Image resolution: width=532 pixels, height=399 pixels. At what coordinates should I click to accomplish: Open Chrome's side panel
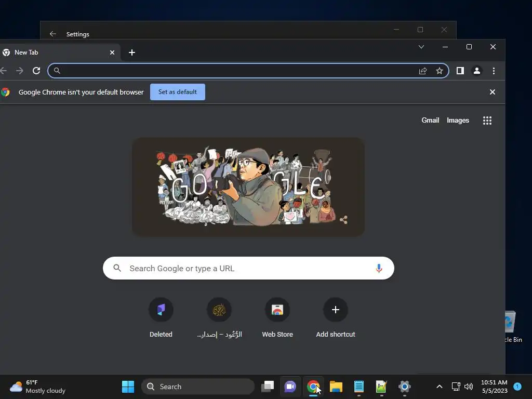(460, 71)
